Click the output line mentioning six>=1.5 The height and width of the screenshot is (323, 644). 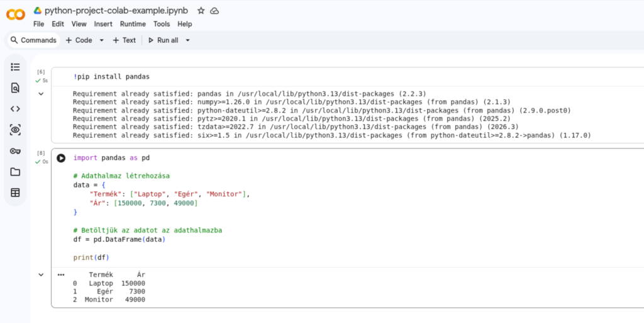(332, 135)
